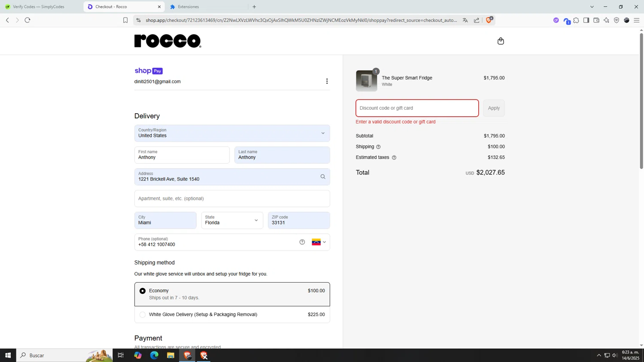The image size is (644, 362).
Task: Open the browser hamburger menu
Action: 637,20
